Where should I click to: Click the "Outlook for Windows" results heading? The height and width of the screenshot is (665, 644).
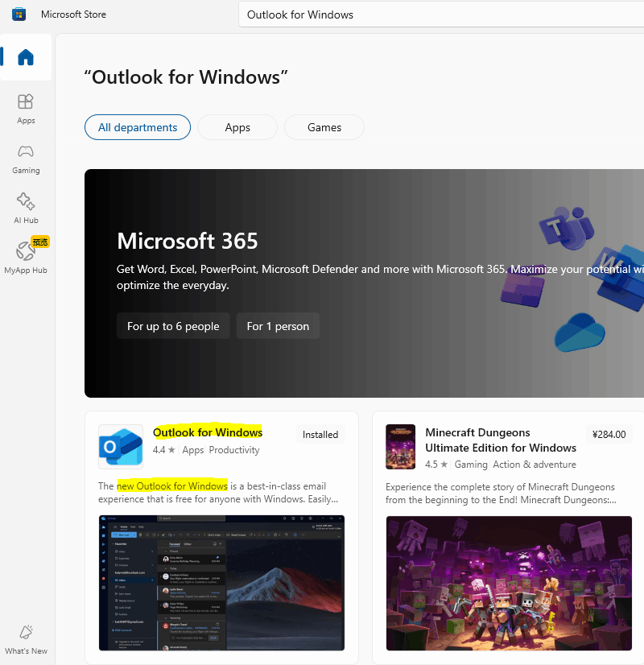(186, 77)
